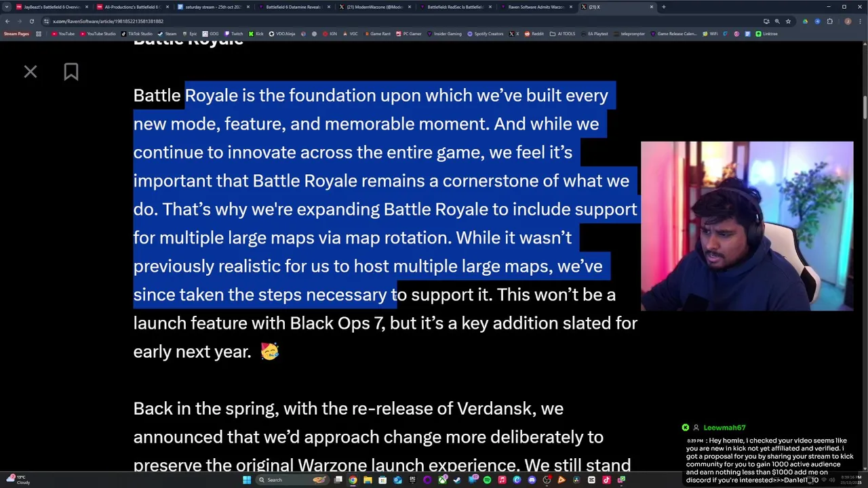Viewport: 868px width, 488px height.
Task: Go back using the browser back arrow
Action: click(7, 21)
